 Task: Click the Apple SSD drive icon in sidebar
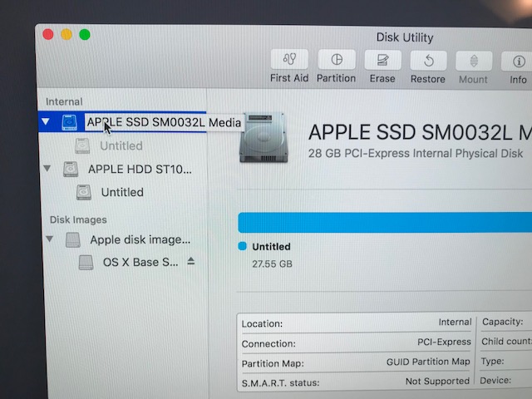(70, 122)
